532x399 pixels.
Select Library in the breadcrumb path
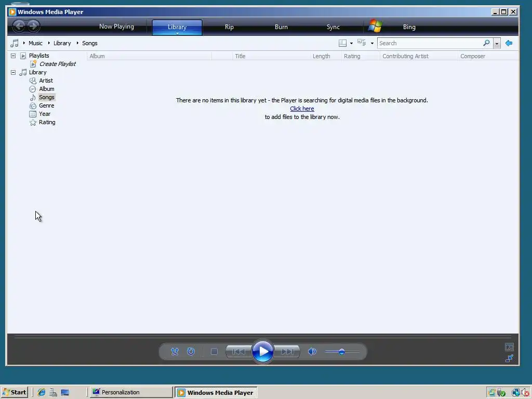click(x=62, y=43)
